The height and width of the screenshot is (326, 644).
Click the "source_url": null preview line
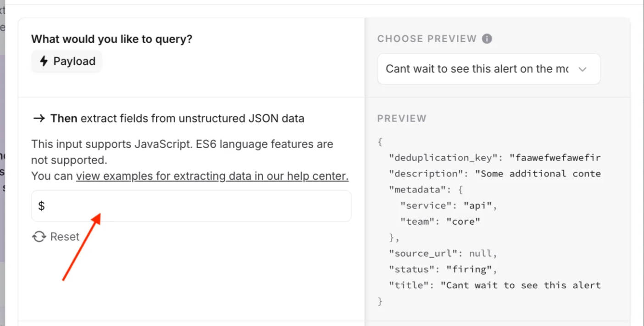(443, 253)
